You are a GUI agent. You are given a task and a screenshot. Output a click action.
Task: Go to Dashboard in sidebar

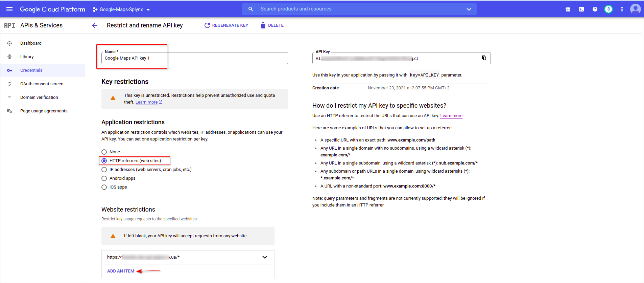click(31, 43)
